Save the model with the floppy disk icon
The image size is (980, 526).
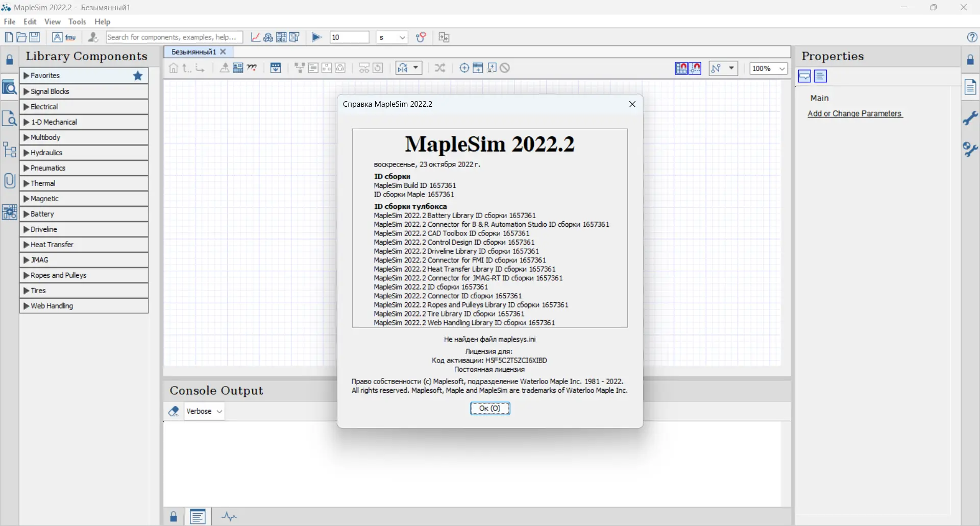pyautogui.click(x=35, y=37)
